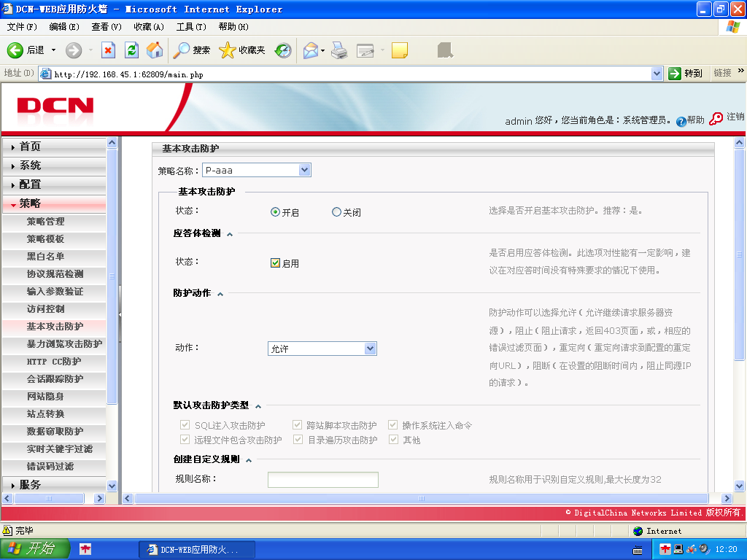Click the main content vertical scrollbar thumb
The height and width of the screenshot is (560, 747).
click(739, 254)
